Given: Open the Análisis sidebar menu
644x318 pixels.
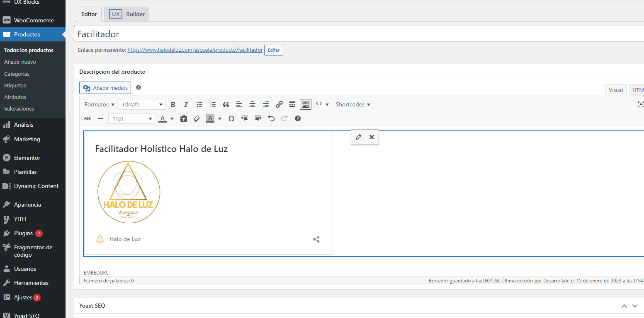Looking at the screenshot, I should click(33, 125).
